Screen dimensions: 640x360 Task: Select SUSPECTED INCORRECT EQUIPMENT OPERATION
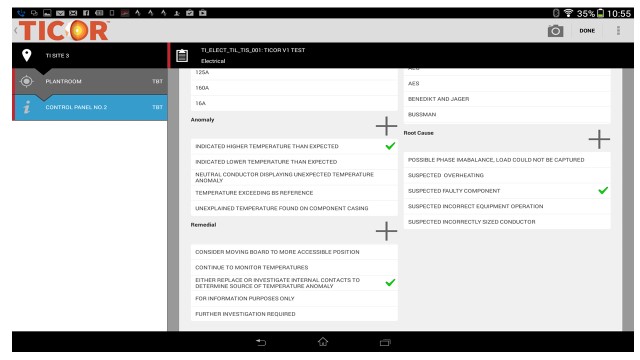(x=507, y=206)
